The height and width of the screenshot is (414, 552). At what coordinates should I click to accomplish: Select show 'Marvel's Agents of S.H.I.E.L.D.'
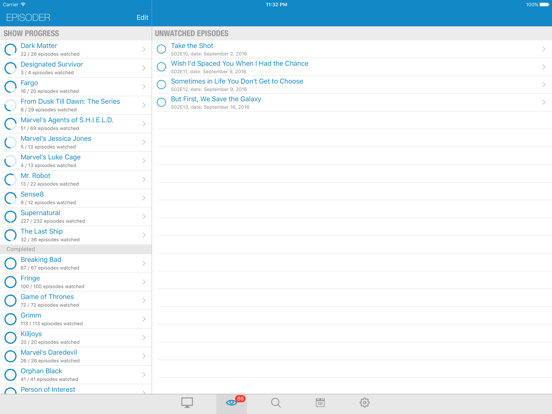[76, 124]
